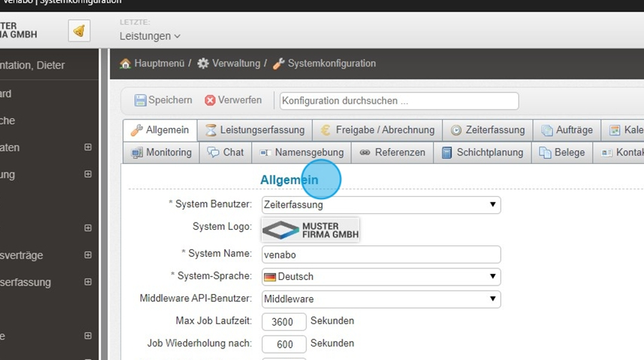Click the Max Job Laufzeit field

(284, 322)
